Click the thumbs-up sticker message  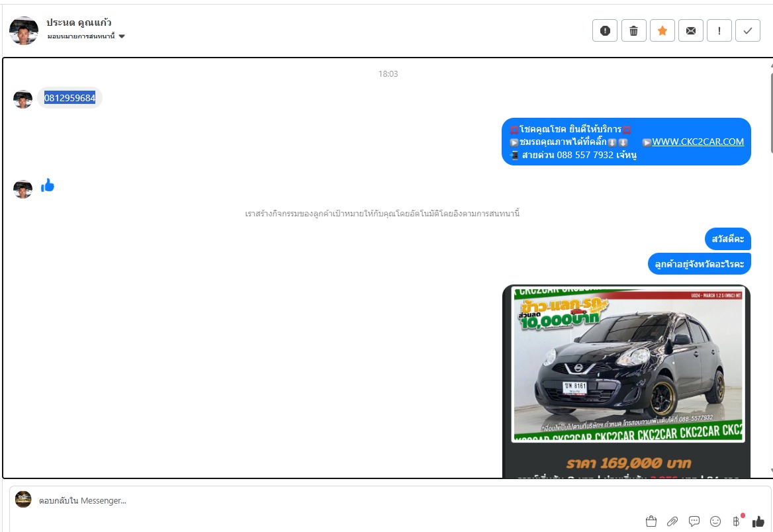pos(48,185)
